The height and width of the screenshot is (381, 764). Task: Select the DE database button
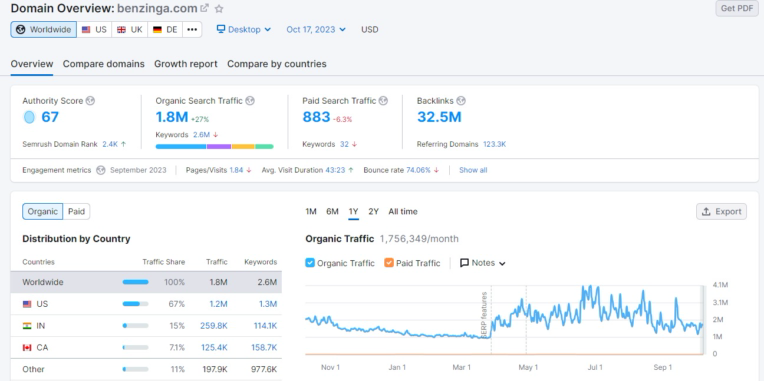pyautogui.click(x=165, y=29)
